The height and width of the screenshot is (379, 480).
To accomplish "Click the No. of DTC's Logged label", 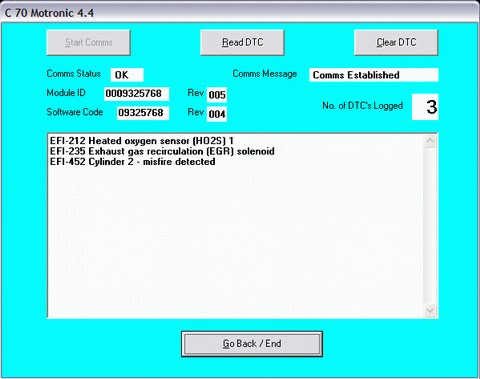I will pos(362,106).
